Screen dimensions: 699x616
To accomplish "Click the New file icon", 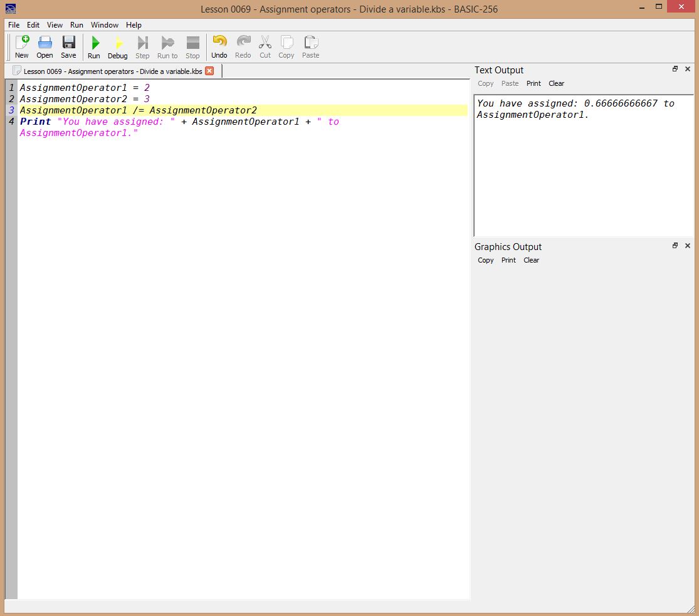I will coord(22,43).
